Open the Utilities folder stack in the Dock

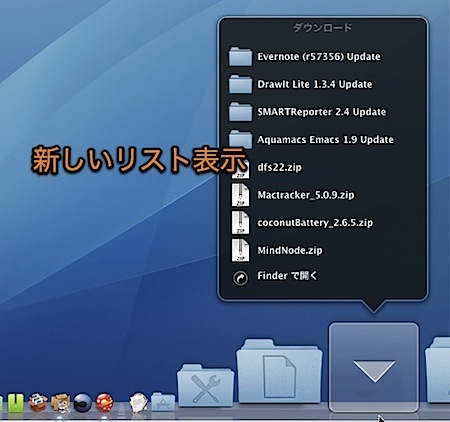pos(205,385)
